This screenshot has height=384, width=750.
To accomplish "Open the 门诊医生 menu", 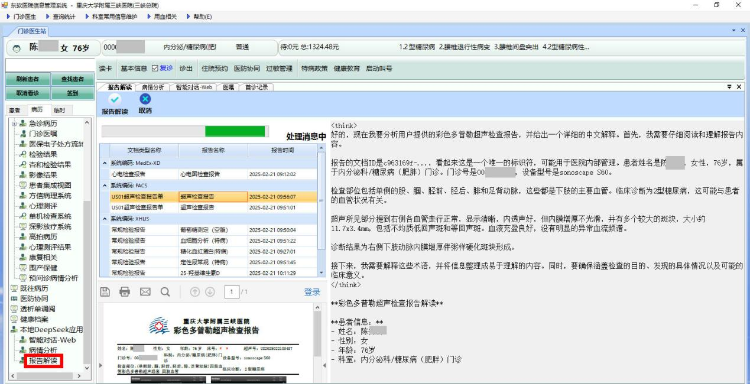I will pyautogui.click(x=25, y=17).
